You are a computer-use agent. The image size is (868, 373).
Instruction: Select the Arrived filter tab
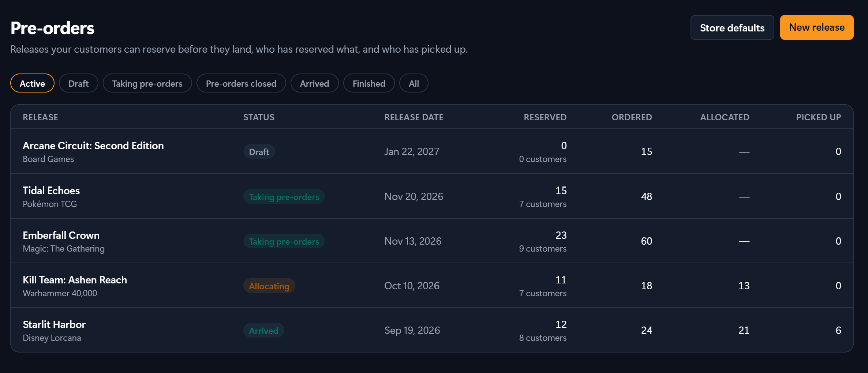314,83
